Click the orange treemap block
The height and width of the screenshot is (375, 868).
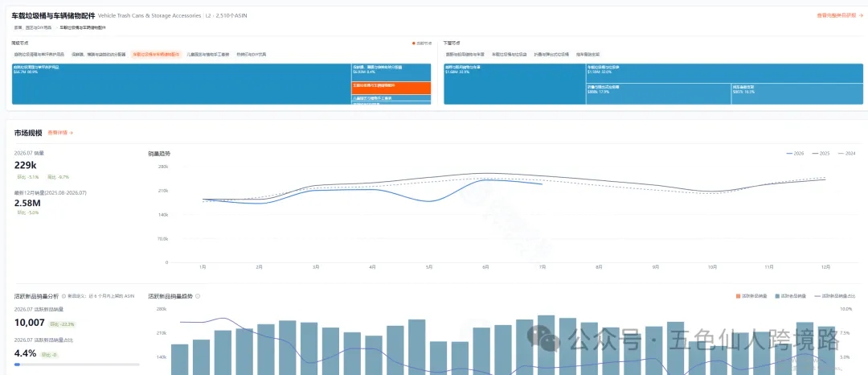tap(391, 88)
